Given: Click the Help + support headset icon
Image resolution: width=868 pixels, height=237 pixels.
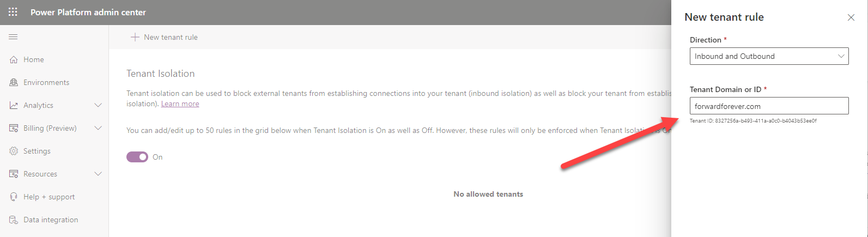Looking at the screenshot, I should (14, 197).
